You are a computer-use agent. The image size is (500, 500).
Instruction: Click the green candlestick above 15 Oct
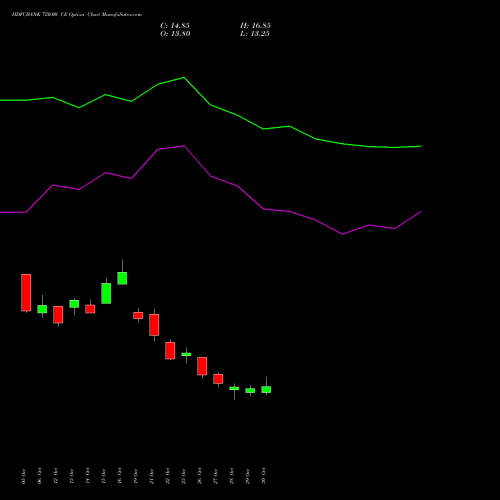coord(106,293)
